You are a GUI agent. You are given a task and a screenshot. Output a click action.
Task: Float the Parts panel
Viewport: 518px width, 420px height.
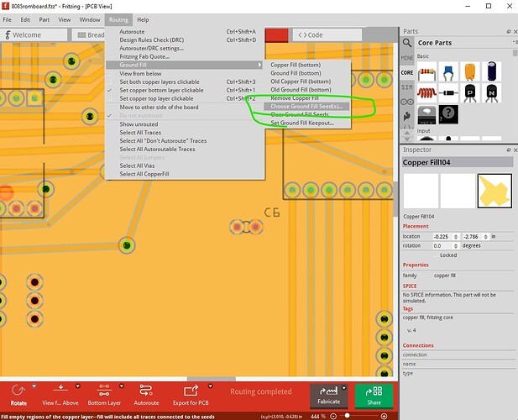tap(509, 31)
